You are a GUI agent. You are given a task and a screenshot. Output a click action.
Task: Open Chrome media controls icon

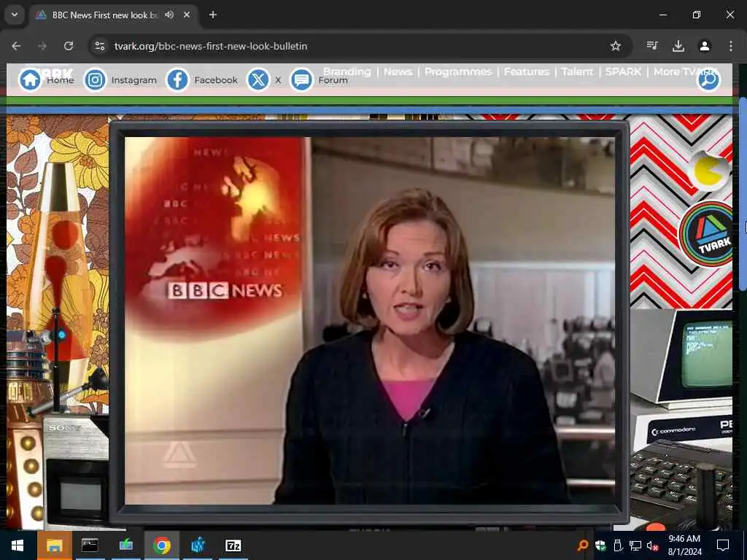pyautogui.click(x=652, y=46)
